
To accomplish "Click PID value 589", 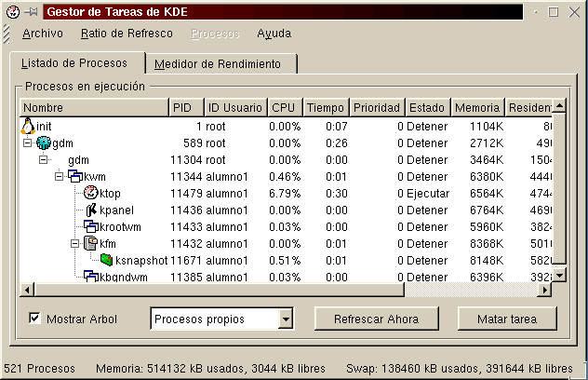I will click(x=194, y=143).
